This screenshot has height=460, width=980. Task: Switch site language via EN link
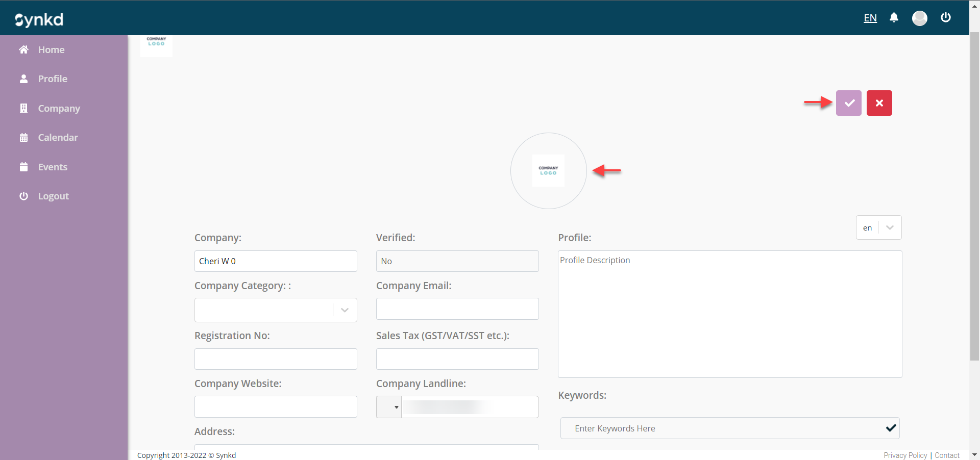point(870,18)
